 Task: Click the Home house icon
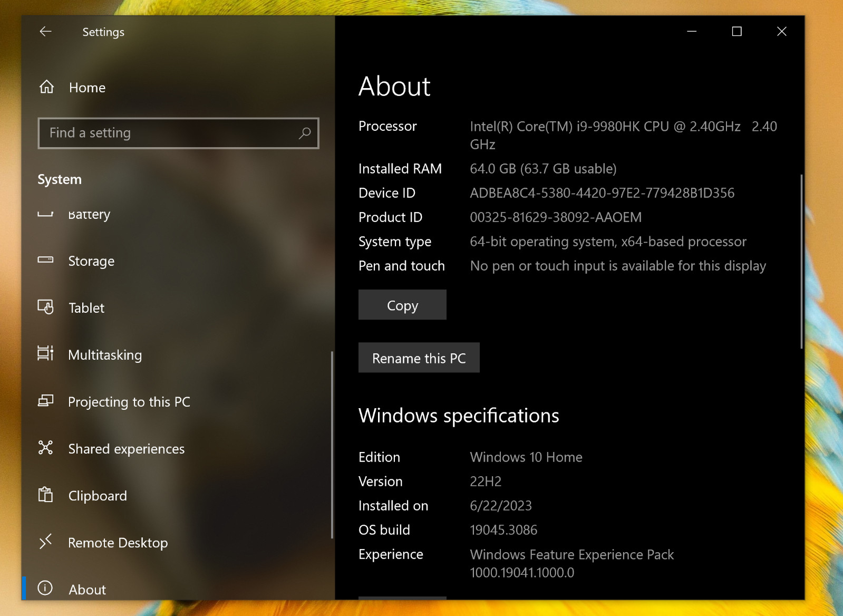click(46, 86)
